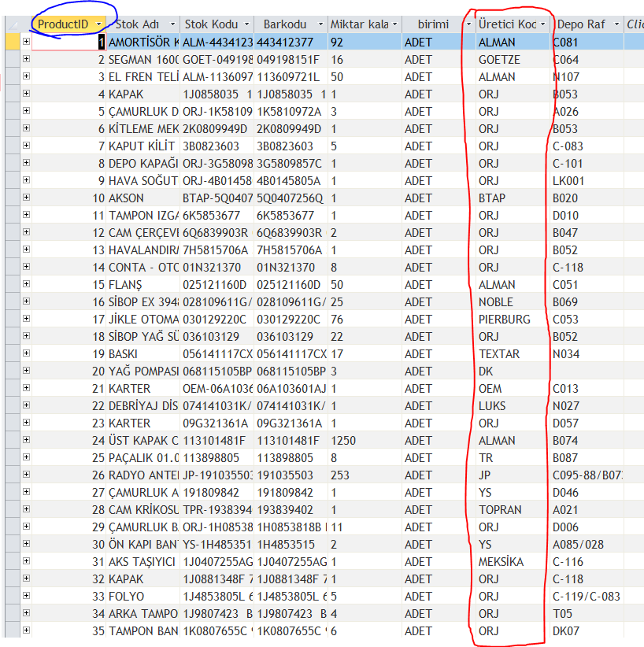
Task: Expand the FOLYO row 33
Action: pos(27,596)
